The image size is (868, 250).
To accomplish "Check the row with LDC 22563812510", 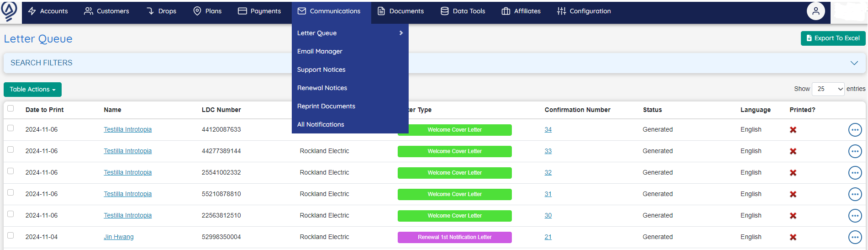I will pyautogui.click(x=11, y=214).
